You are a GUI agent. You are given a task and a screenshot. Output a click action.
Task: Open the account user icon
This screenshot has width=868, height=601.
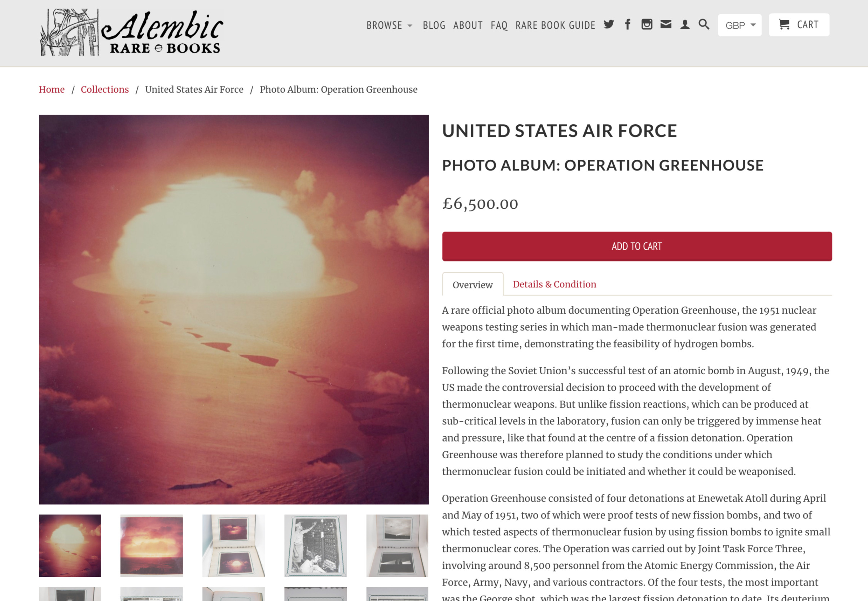point(685,25)
